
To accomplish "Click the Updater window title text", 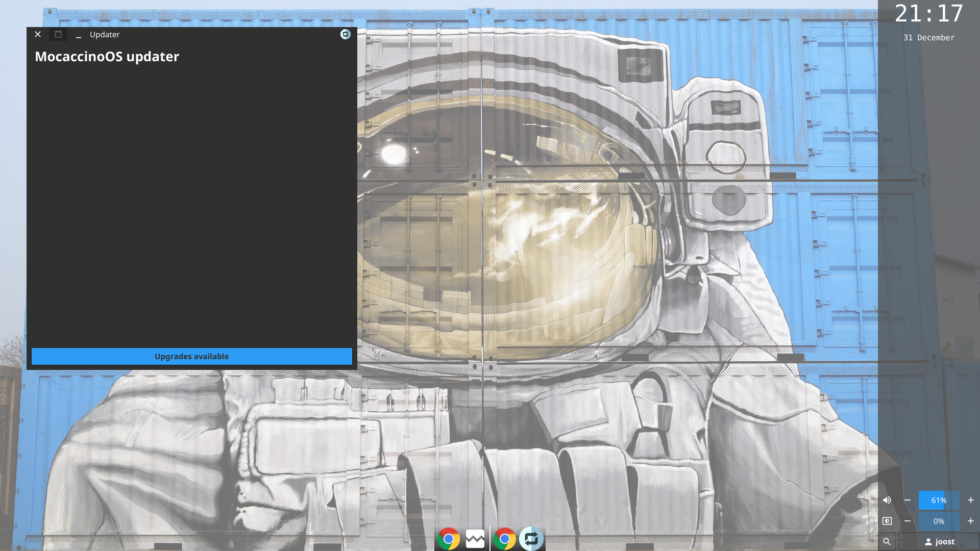I will click(x=105, y=34).
